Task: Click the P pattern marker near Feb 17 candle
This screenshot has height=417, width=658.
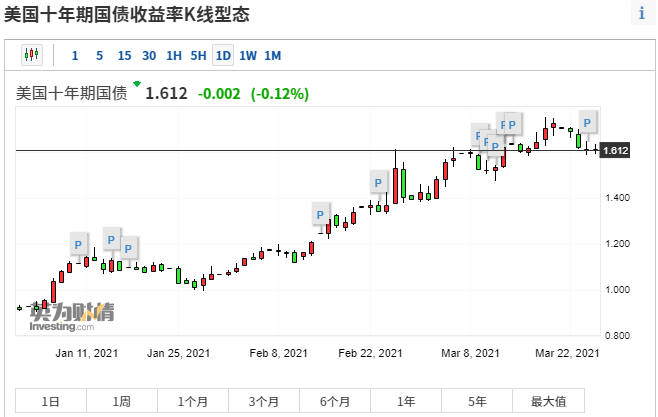Action: tap(320, 214)
